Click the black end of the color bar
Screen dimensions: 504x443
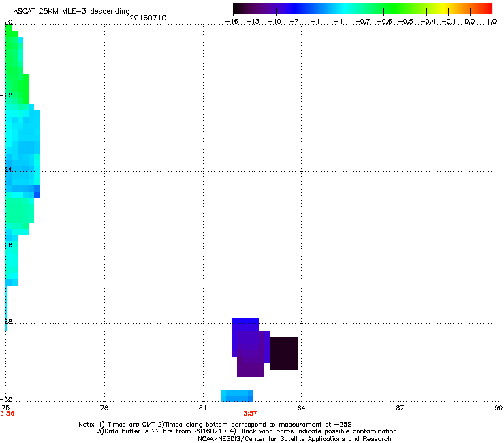click(238, 8)
